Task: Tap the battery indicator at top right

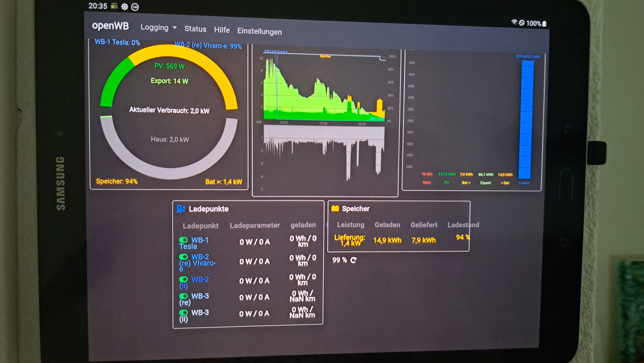Action: click(544, 24)
